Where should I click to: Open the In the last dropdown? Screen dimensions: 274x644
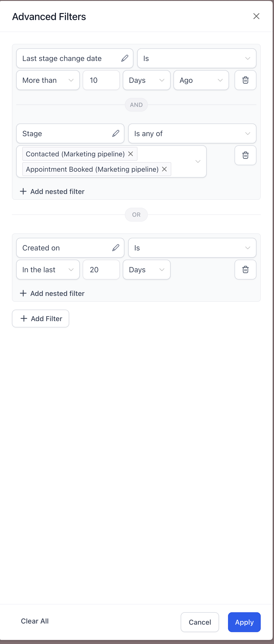point(48,270)
